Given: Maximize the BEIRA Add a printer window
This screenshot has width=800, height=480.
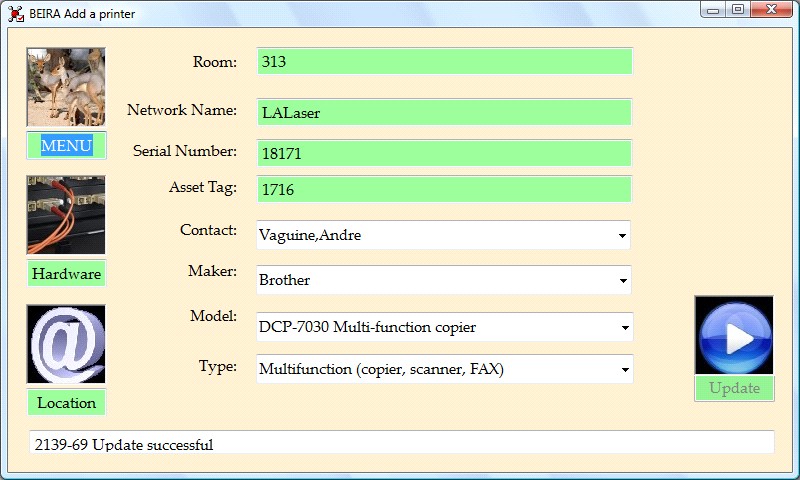Looking at the screenshot, I should pos(738,10).
